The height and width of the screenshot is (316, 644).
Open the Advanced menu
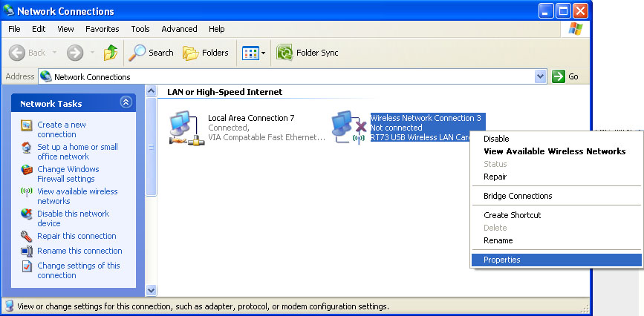[179, 29]
